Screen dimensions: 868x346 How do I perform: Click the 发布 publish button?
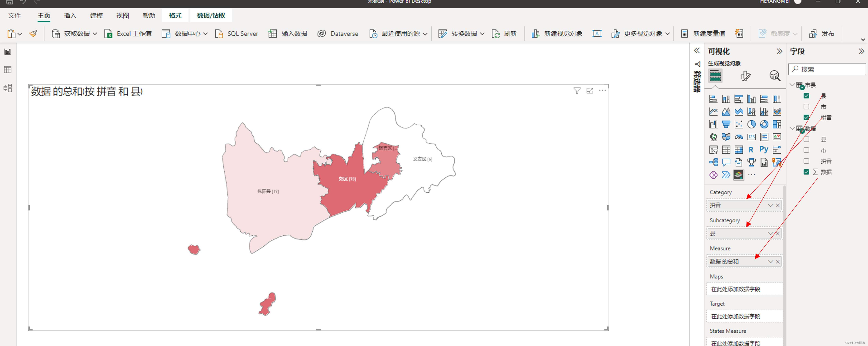(822, 34)
